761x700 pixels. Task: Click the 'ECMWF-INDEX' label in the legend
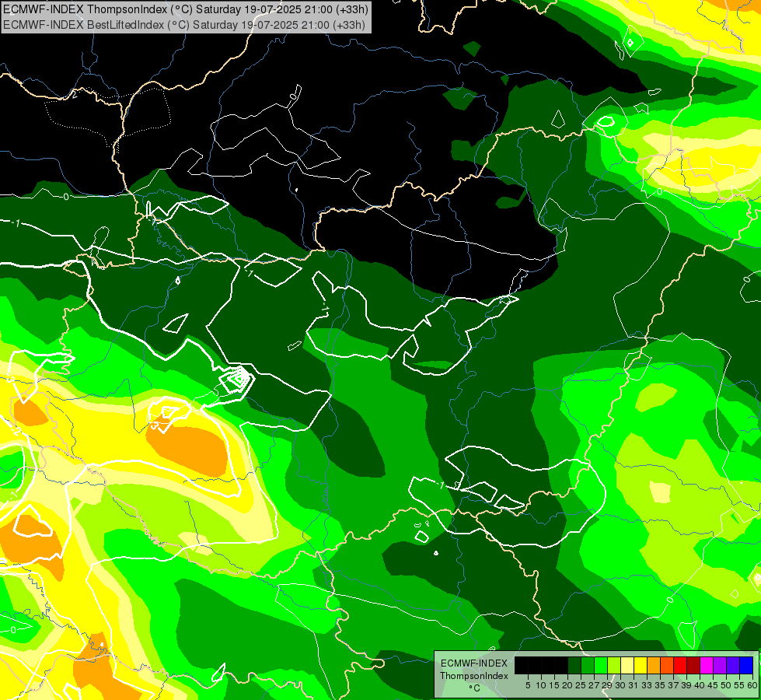(474, 663)
